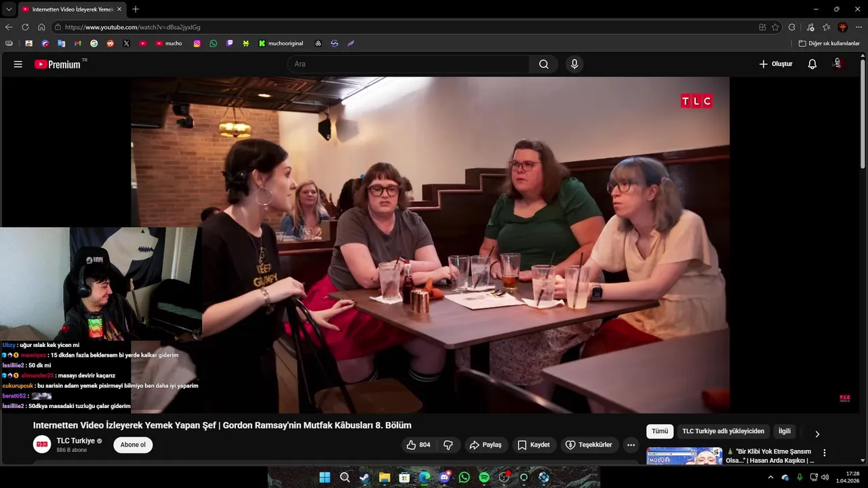868x488 pixels.
Task: Save video with Kaydet button
Action: point(533,445)
